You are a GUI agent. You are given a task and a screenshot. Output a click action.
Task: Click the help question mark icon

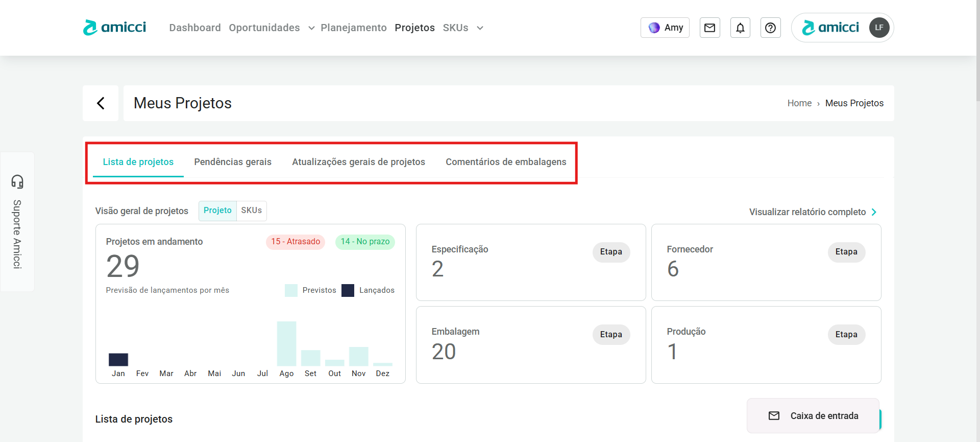770,28
